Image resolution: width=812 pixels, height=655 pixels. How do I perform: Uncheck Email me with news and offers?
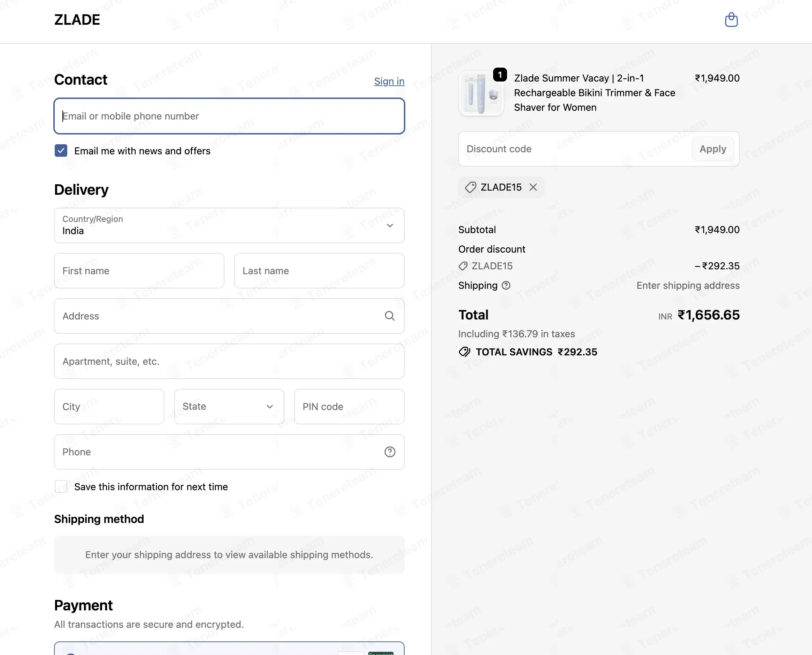click(x=61, y=151)
